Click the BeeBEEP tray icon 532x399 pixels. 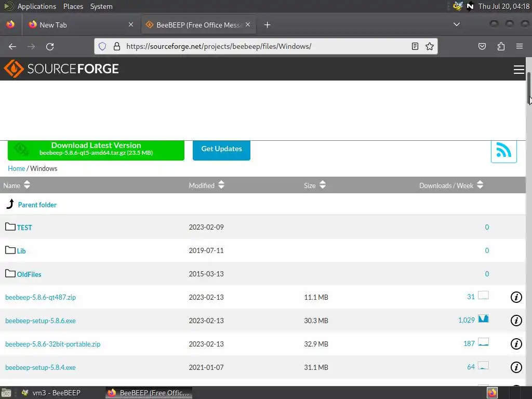coord(458,6)
